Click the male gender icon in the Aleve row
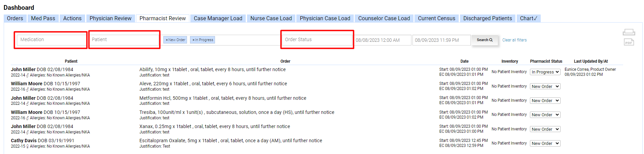644x154 pixels. [x=27, y=90]
